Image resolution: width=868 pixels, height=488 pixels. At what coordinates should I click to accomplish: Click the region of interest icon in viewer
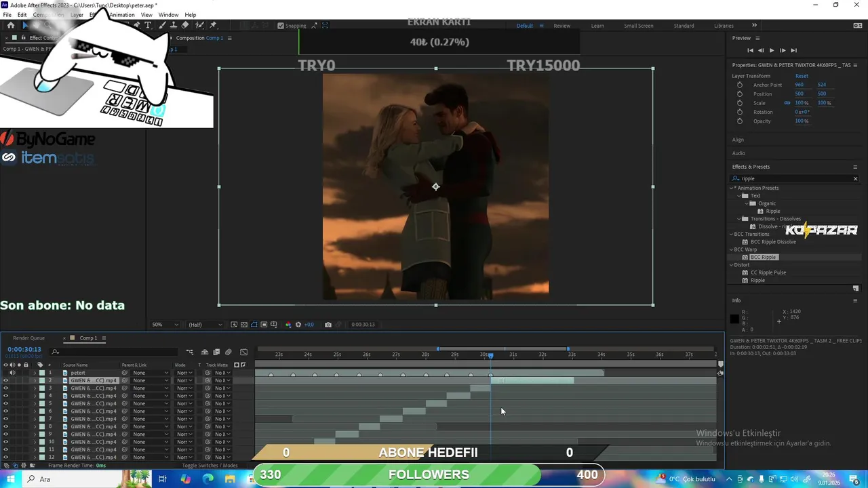point(264,325)
